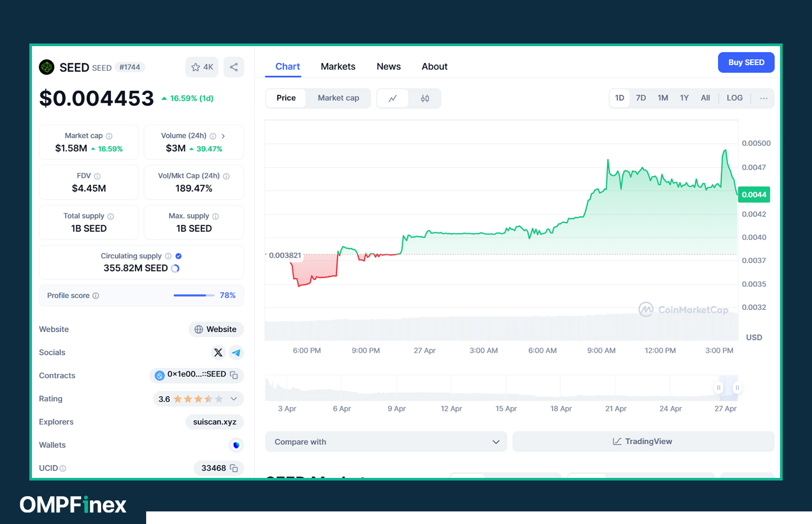Open Volume (24h) details arrow

pos(223,136)
